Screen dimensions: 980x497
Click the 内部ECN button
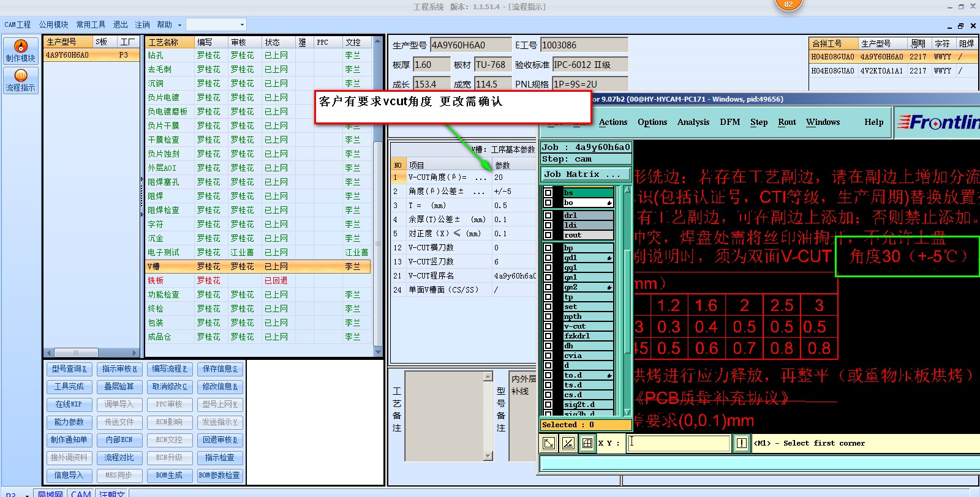tap(119, 440)
